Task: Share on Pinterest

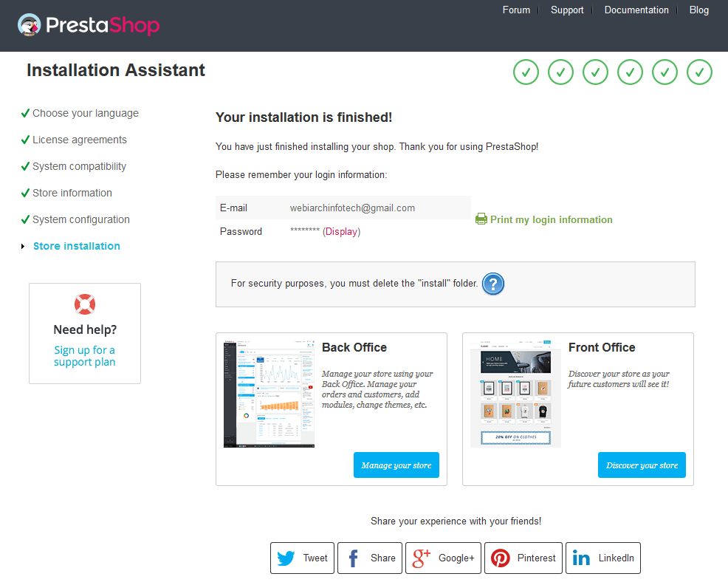Action: point(523,558)
